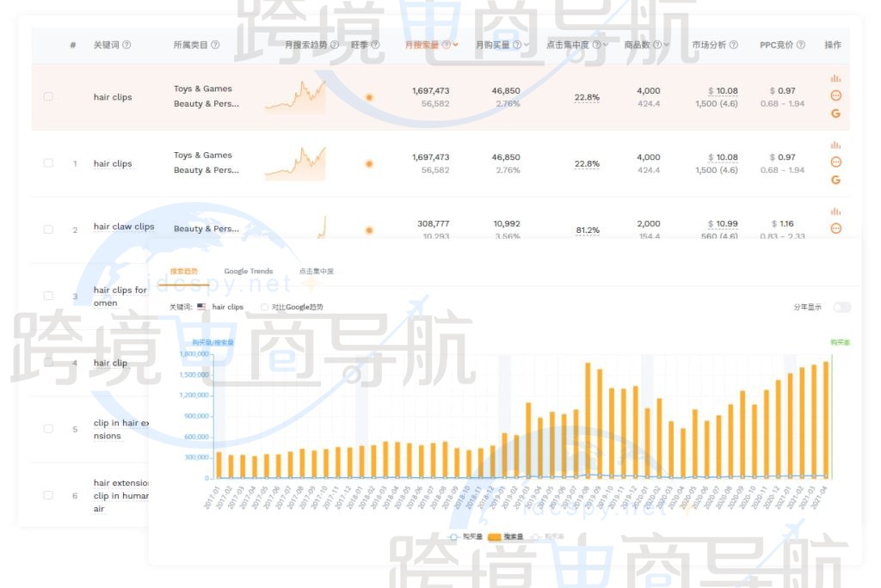Sort by 点击集中度 column arrow
The width and height of the screenshot is (881, 588).
(x=606, y=45)
